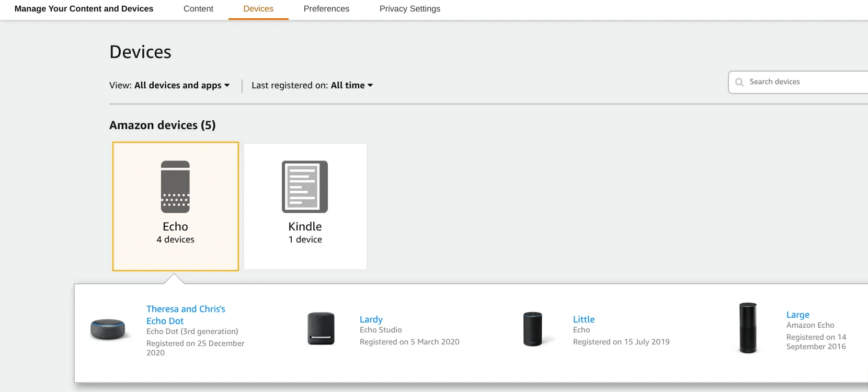Click the Lardy Echo Studio device image
Image resolution: width=868 pixels, height=392 pixels.
(x=321, y=329)
